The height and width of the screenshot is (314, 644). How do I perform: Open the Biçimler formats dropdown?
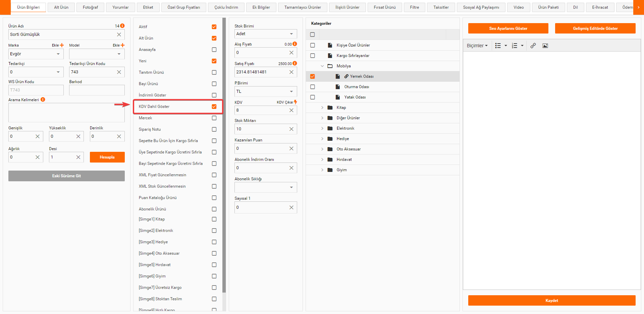coord(477,46)
